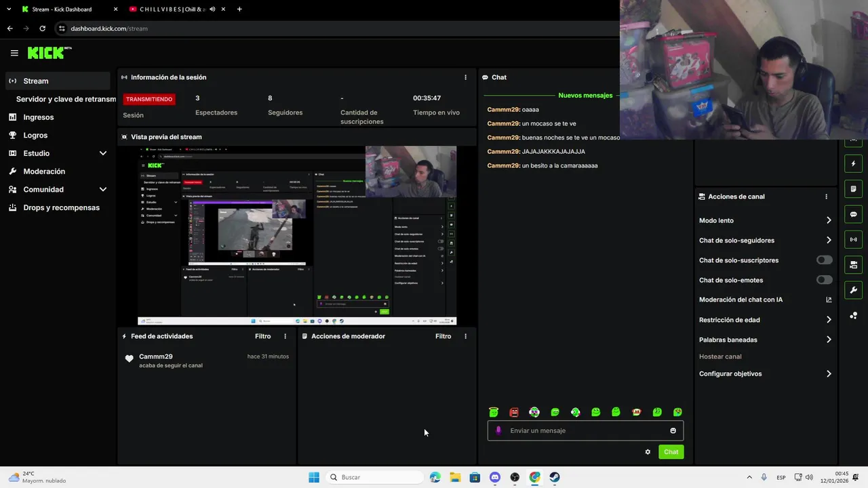The image size is (868, 488).
Task: Open OBS Studio from taskbar
Action: click(x=515, y=477)
